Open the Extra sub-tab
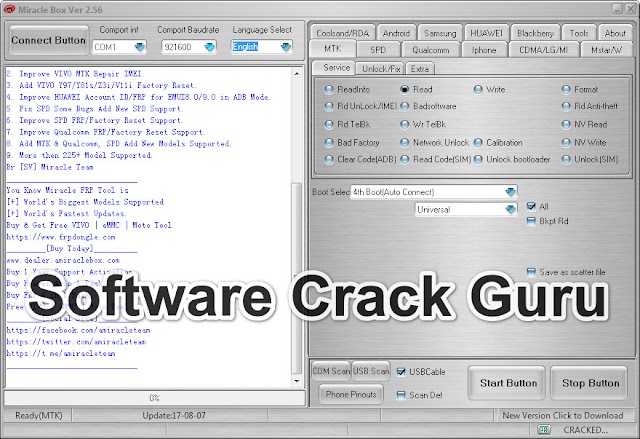 coord(420,69)
